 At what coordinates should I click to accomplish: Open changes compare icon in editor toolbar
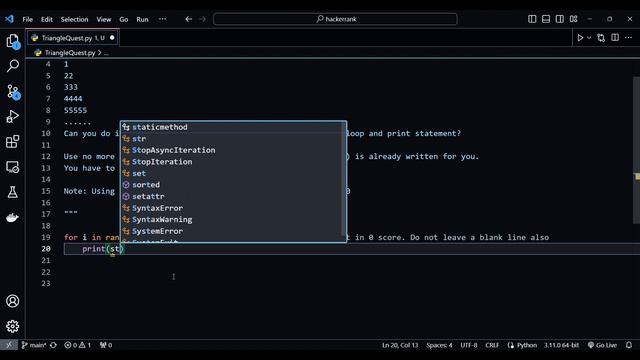tap(601, 38)
